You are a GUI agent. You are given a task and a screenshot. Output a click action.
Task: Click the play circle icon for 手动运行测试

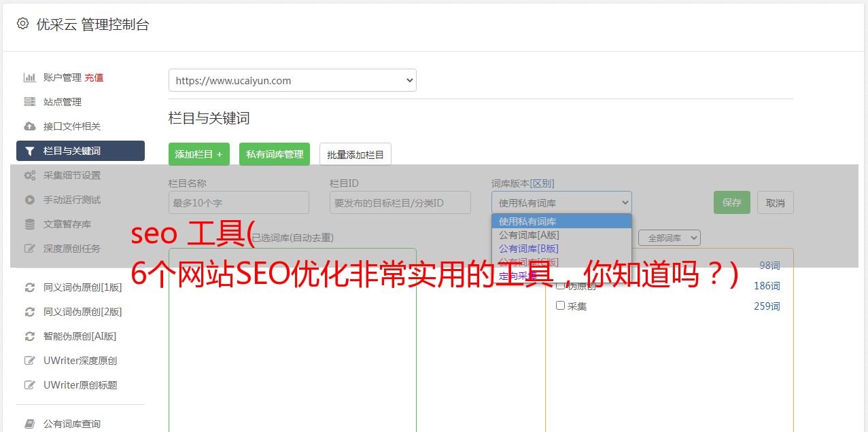30,200
